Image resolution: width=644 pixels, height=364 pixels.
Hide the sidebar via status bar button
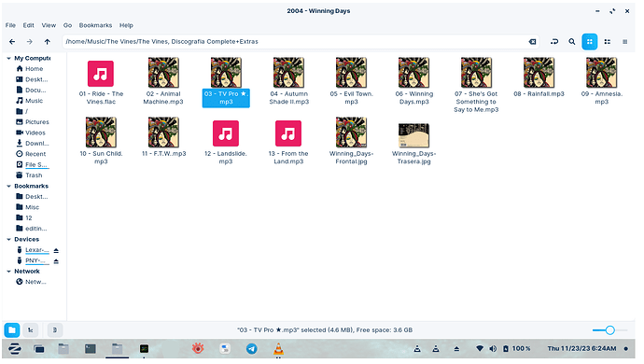click(54, 329)
